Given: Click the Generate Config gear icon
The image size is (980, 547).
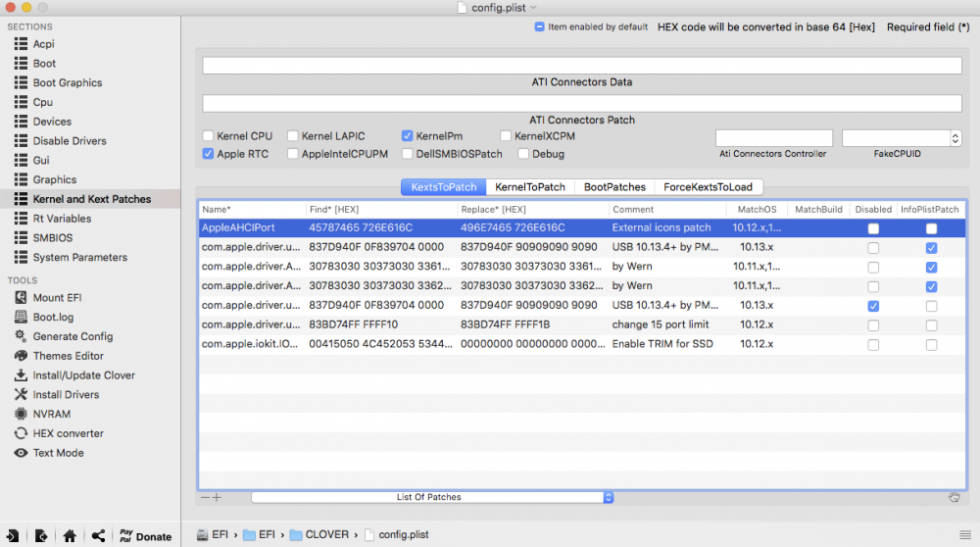Looking at the screenshot, I should pyautogui.click(x=21, y=336).
